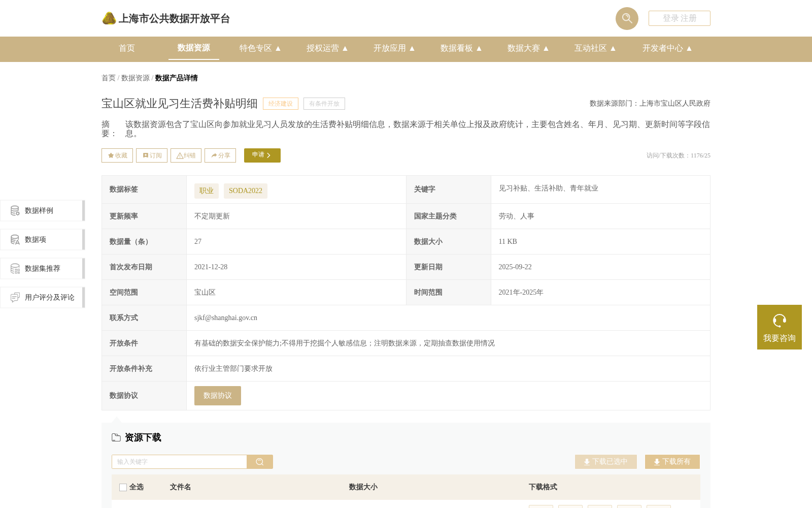The height and width of the screenshot is (508, 812).
Task: Expand the 授权运营 menu
Action: point(327,48)
